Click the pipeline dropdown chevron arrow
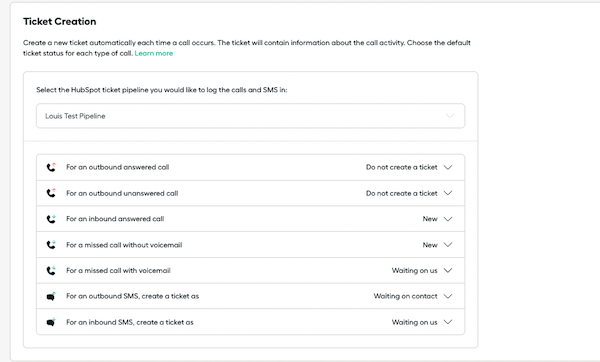 (450, 116)
